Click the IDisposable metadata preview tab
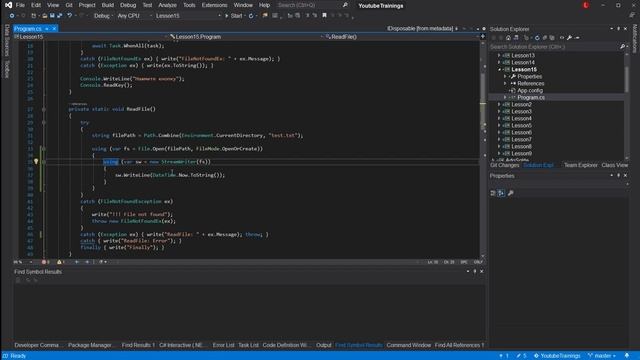 (420, 29)
